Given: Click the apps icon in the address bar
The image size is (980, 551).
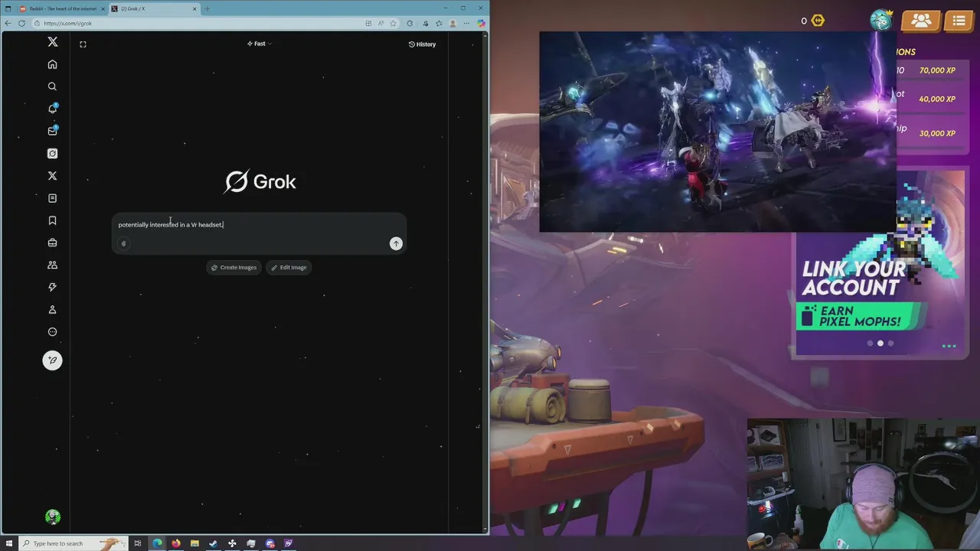Looking at the screenshot, I should [x=369, y=23].
